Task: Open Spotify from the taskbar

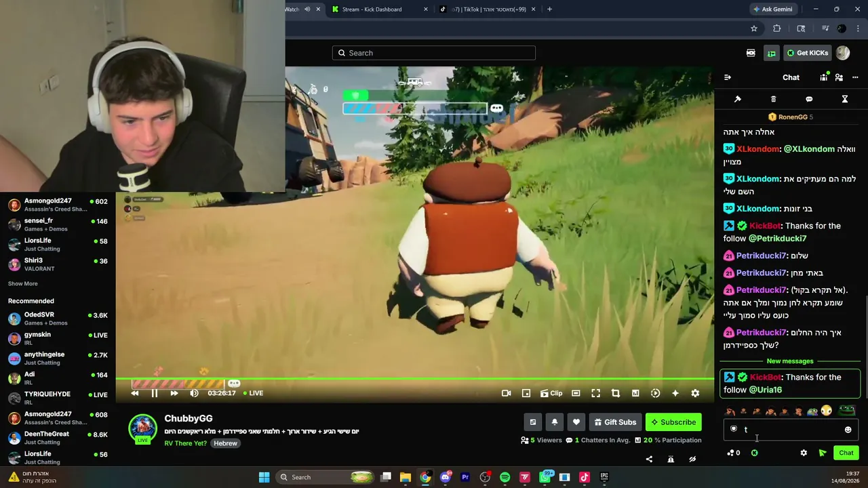Action: pos(505,477)
